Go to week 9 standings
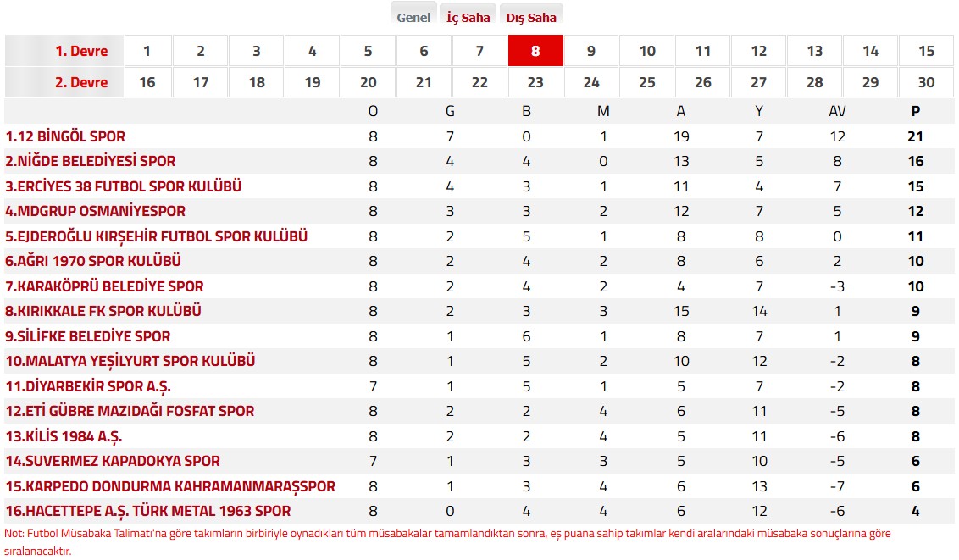The image size is (959, 560). [x=591, y=51]
